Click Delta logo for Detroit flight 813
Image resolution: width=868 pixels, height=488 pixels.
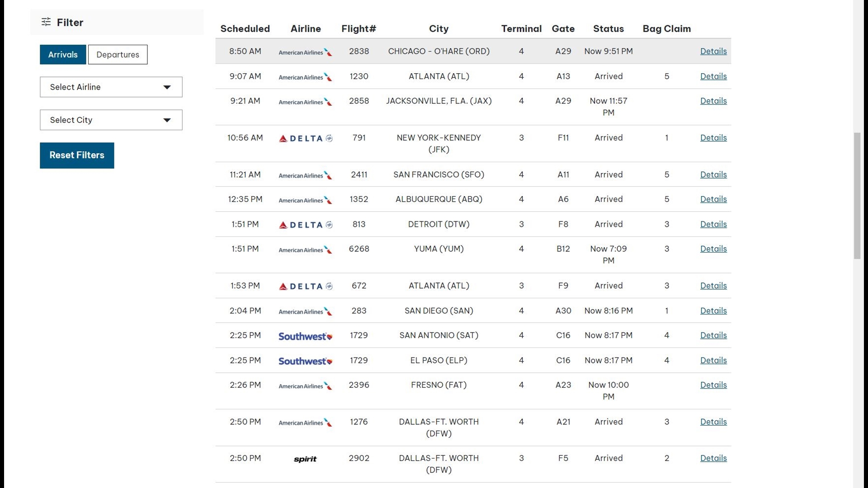coord(305,225)
